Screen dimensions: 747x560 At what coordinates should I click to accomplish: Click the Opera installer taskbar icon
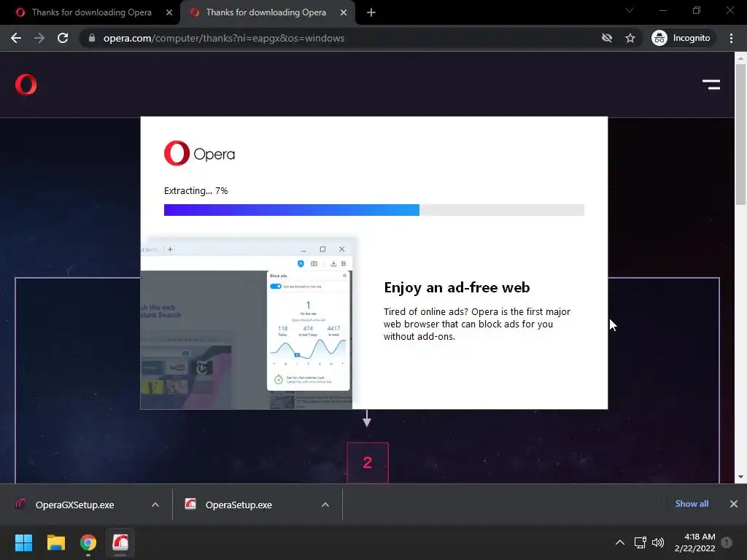pyautogui.click(x=120, y=542)
